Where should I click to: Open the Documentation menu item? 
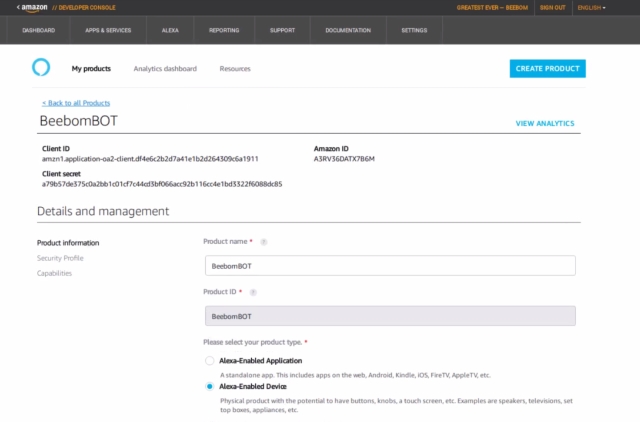pyautogui.click(x=348, y=30)
